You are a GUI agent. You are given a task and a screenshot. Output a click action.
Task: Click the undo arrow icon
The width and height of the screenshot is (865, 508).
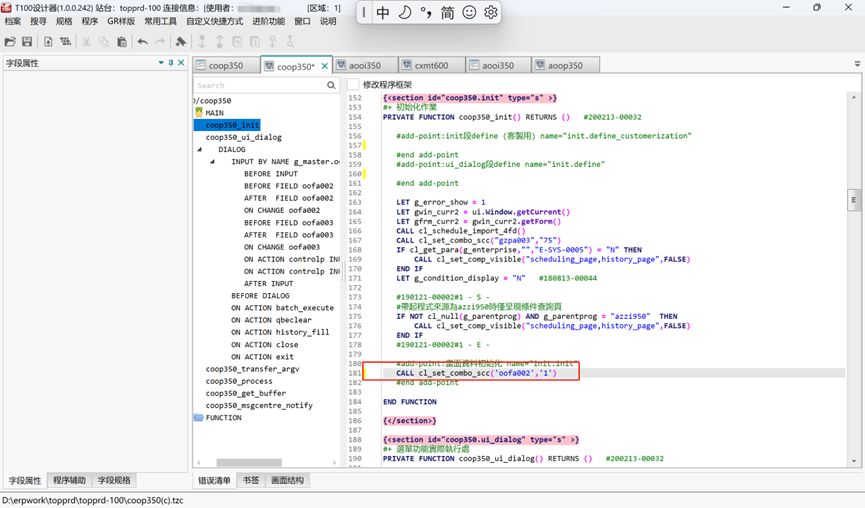143,42
